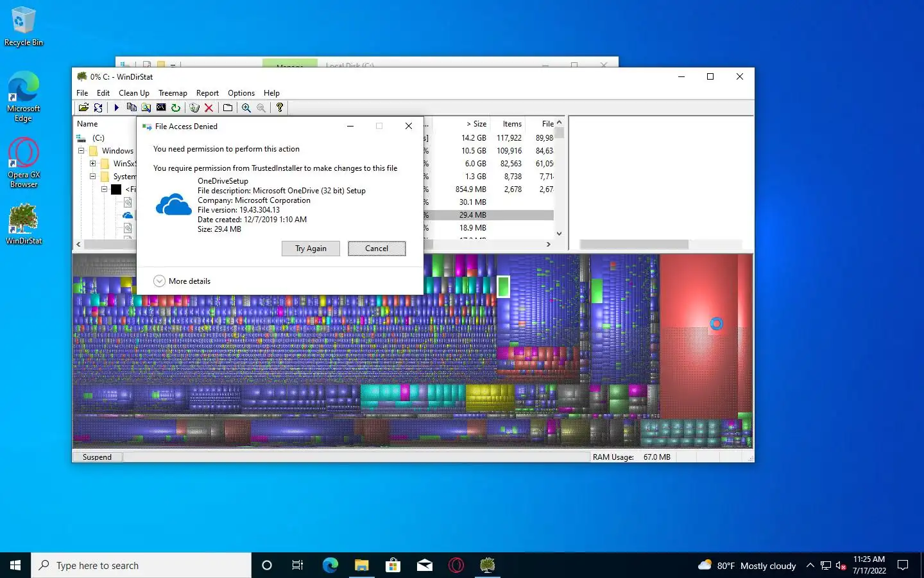
Task: Click the C: drive icon in the tree
Action: (81, 138)
